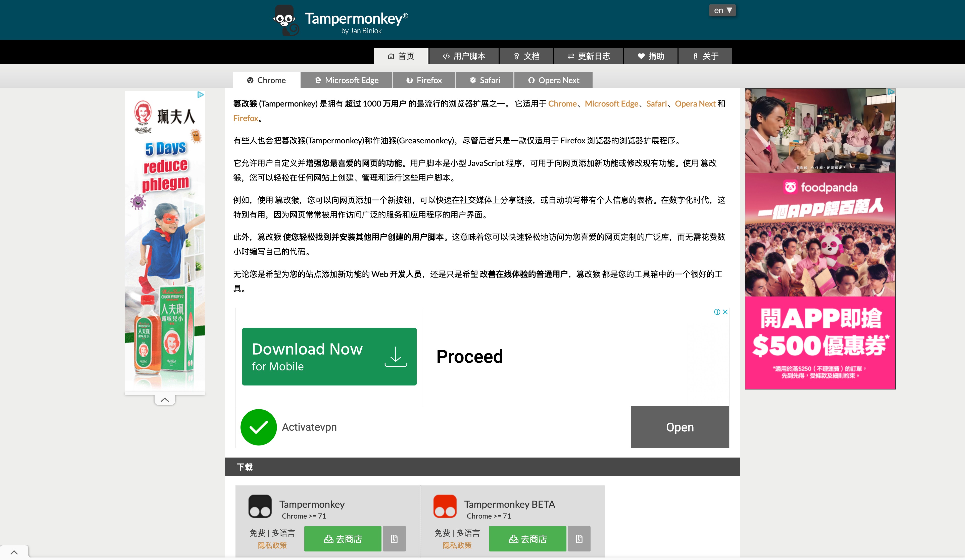Expand the bottom-left chevron control

point(14,552)
